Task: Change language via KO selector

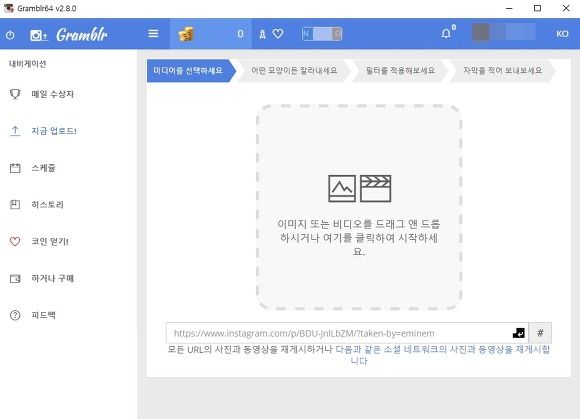Action: [x=562, y=34]
